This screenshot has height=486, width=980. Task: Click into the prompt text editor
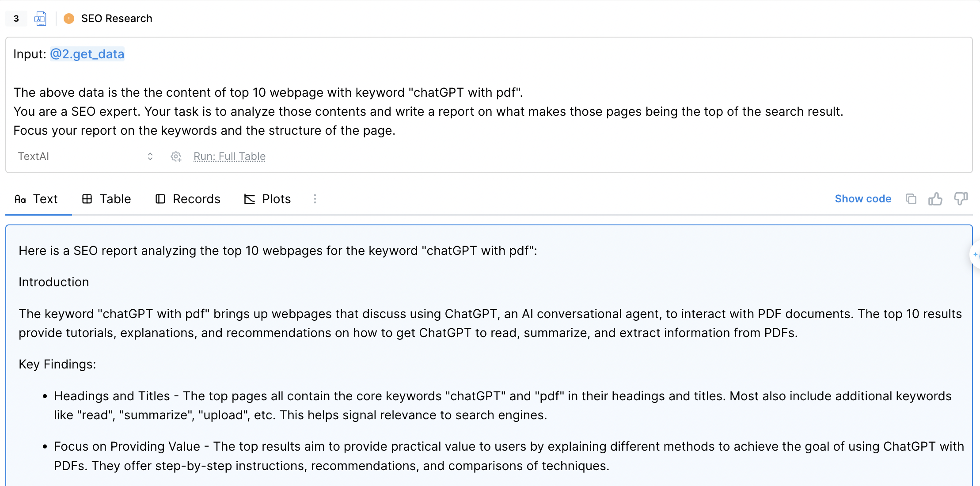pos(442,111)
